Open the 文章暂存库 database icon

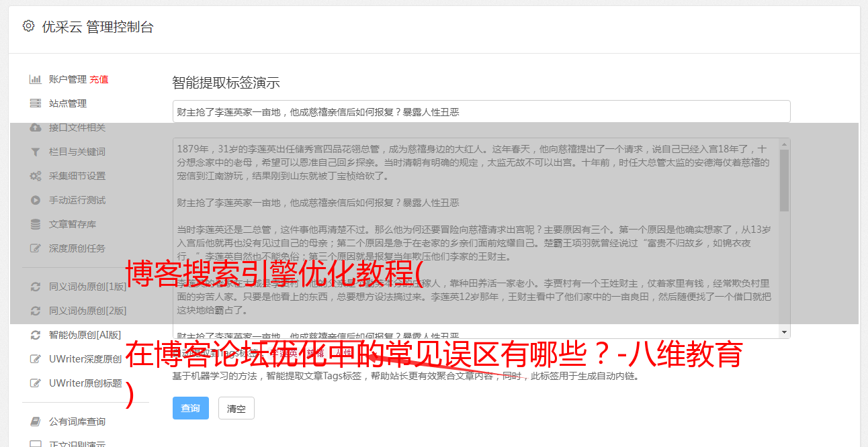[x=36, y=224]
